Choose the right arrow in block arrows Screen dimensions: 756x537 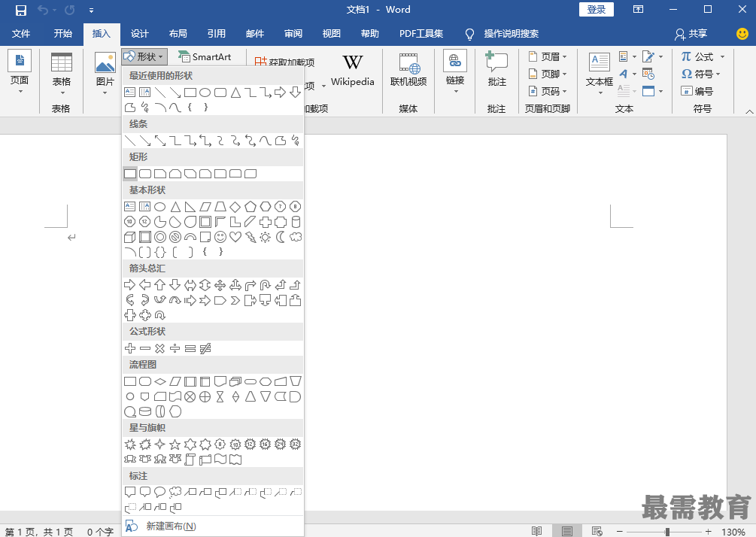click(129, 285)
